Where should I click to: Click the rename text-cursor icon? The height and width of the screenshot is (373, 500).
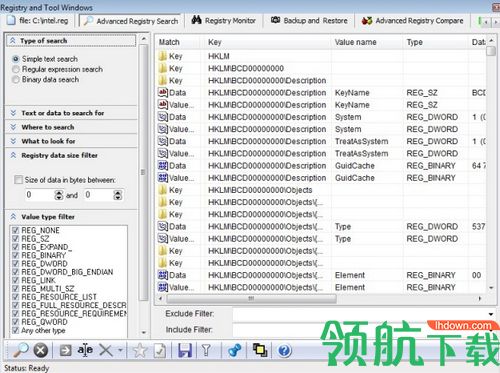pos(85,350)
